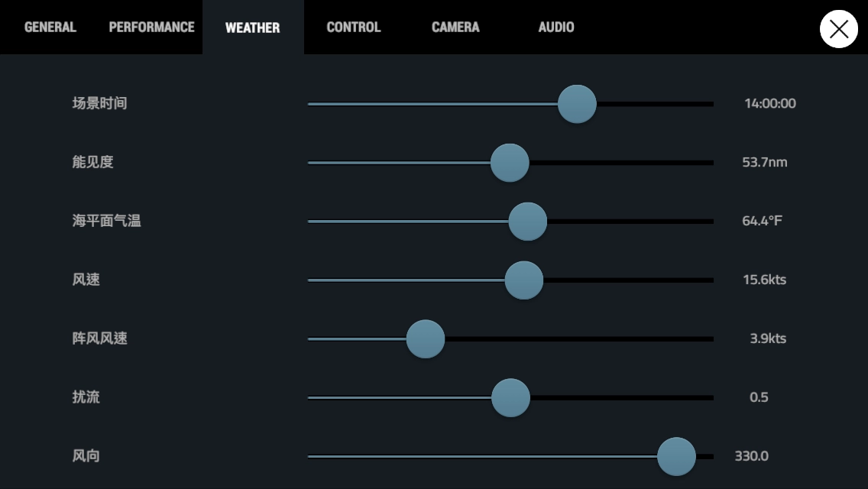Click the 14:00:00 scene time value
This screenshot has height=489, width=868.
coord(769,104)
